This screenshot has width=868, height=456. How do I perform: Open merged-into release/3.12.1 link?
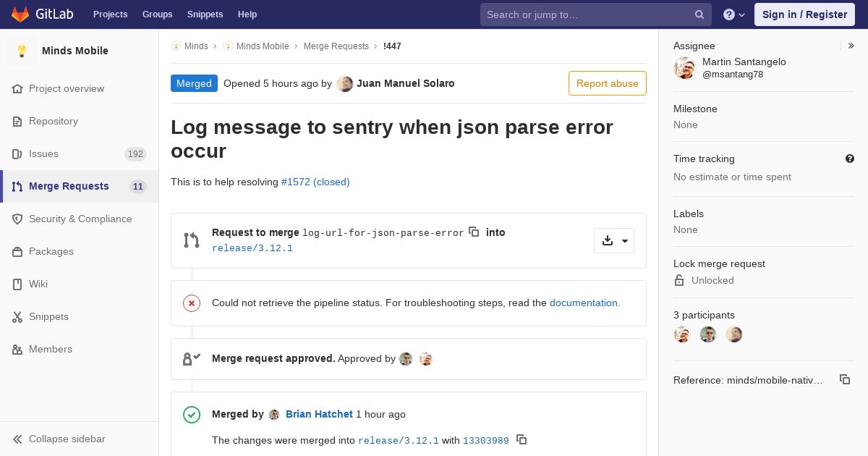pyautogui.click(x=399, y=441)
